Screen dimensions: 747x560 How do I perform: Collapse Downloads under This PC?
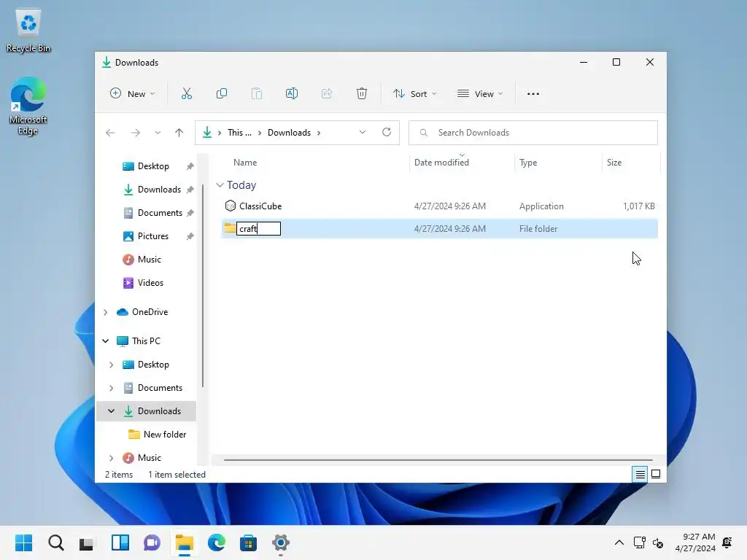tap(111, 411)
